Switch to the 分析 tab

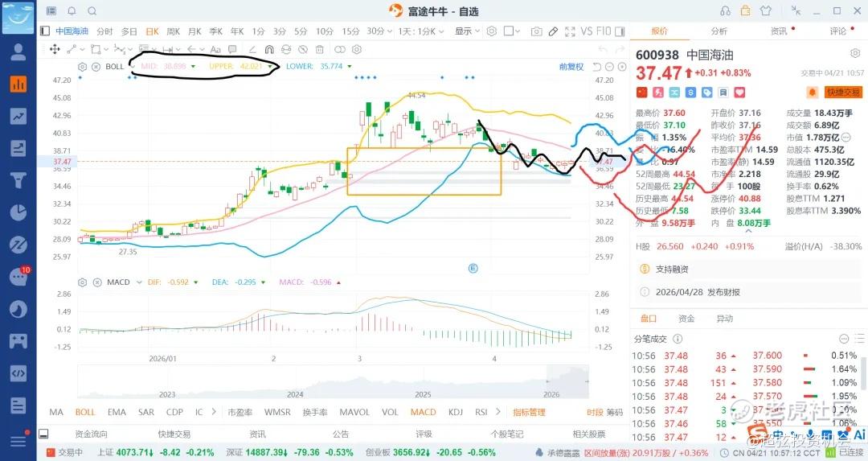pyautogui.click(x=719, y=31)
